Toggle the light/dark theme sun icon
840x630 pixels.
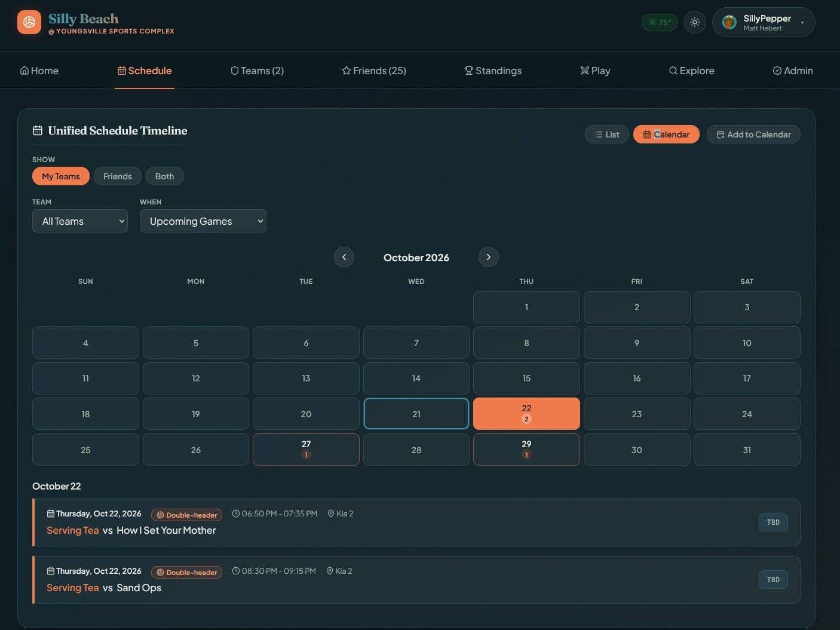[x=694, y=22]
